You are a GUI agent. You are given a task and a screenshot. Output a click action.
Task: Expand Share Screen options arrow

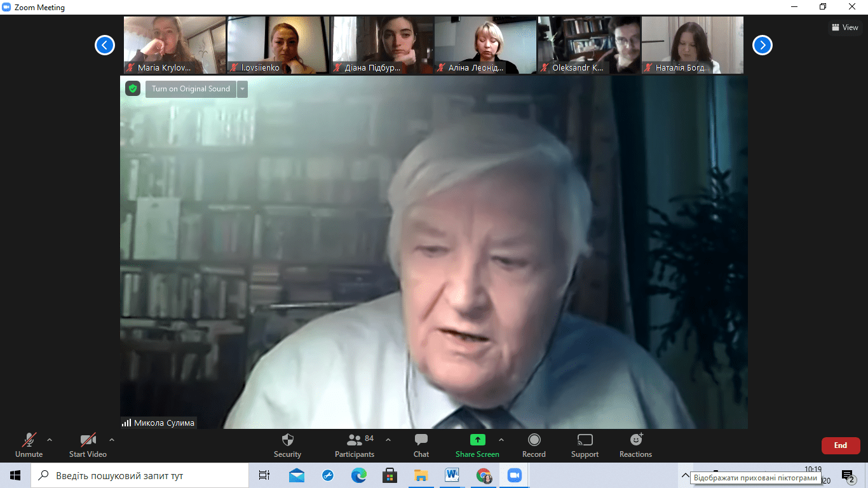[501, 440]
